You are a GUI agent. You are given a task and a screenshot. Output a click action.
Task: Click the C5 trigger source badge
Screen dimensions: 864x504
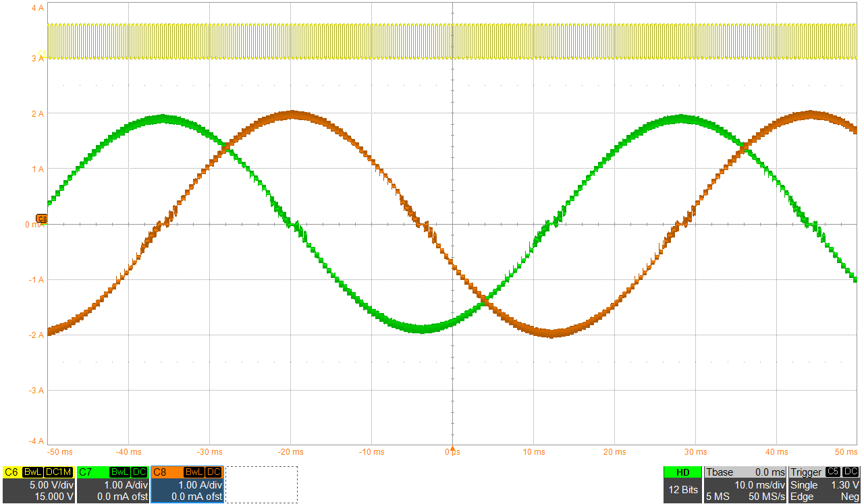834,472
